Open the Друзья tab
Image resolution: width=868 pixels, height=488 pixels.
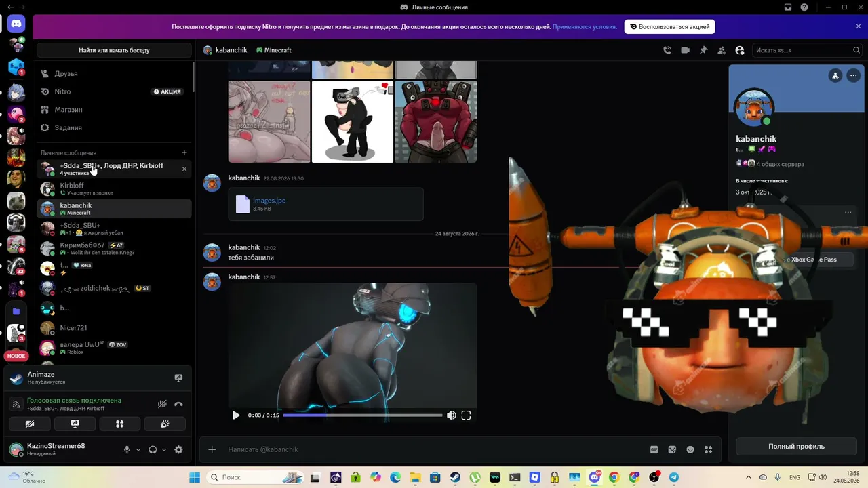(x=114, y=73)
